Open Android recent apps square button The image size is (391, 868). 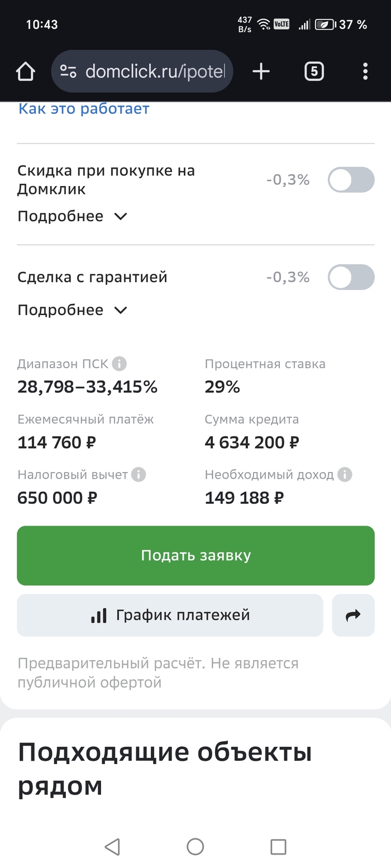tap(278, 847)
